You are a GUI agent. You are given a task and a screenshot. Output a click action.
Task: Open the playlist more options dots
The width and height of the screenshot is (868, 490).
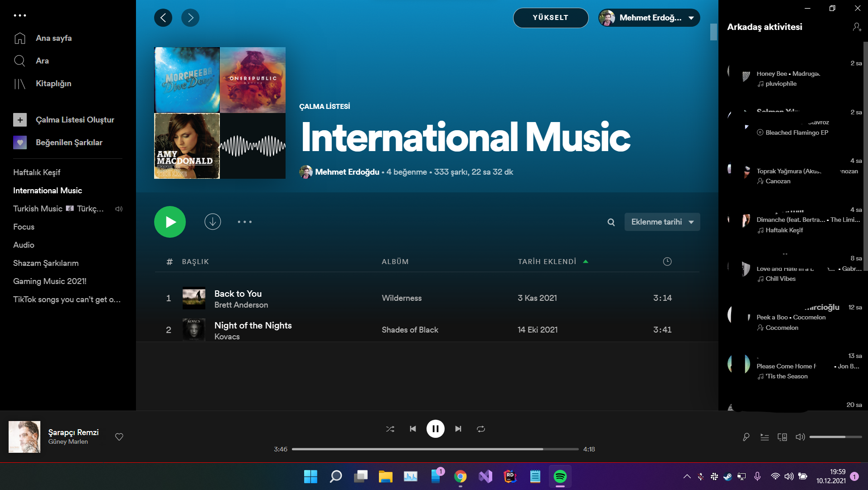pyautogui.click(x=245, y=222)
